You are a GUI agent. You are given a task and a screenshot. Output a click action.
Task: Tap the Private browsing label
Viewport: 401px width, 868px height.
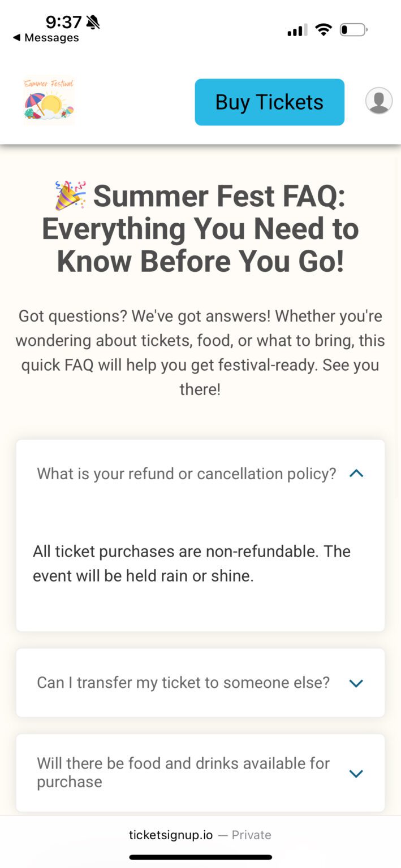pyautogui.click(x=251, y=835)
